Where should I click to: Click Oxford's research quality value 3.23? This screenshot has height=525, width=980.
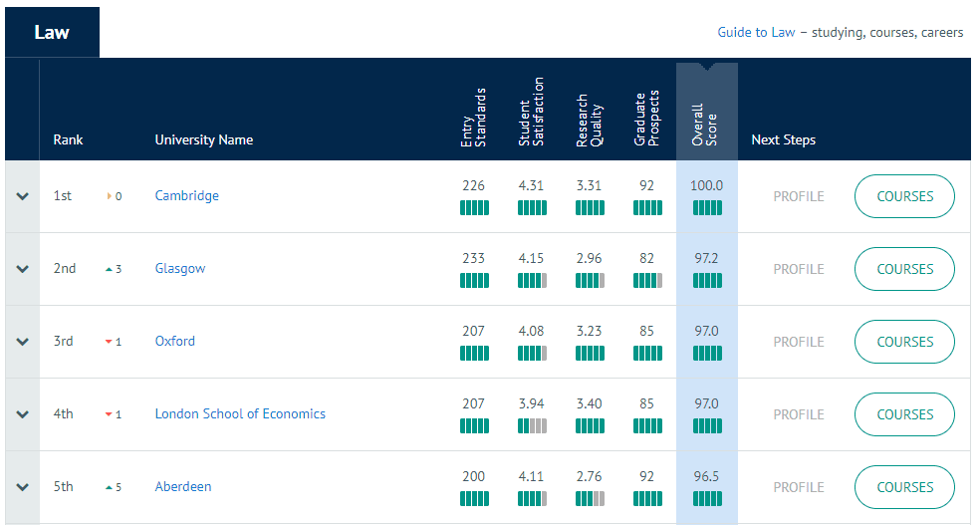click(589, 331)
